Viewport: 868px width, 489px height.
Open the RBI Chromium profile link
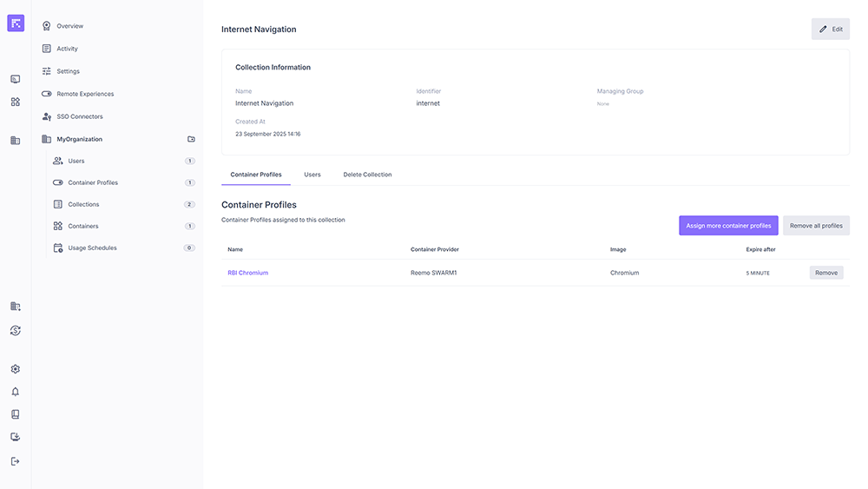coord(247,273)
